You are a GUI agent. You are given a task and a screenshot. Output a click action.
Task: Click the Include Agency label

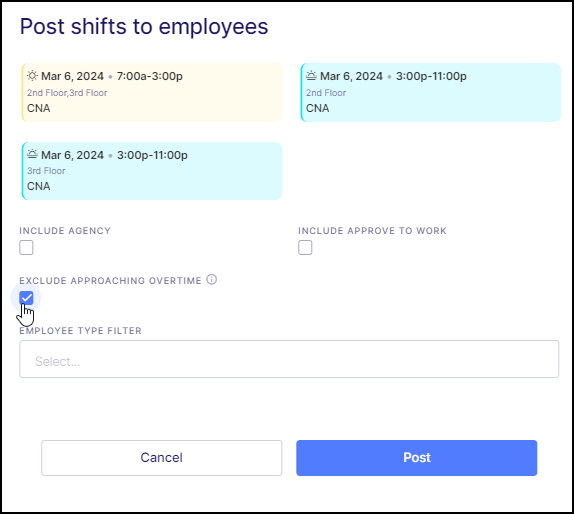65,231
